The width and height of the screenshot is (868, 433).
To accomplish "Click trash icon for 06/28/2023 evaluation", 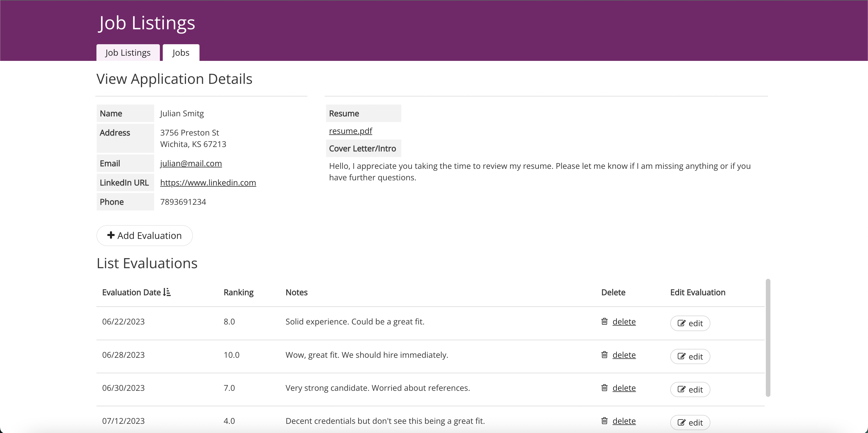I will click(604, 355).
